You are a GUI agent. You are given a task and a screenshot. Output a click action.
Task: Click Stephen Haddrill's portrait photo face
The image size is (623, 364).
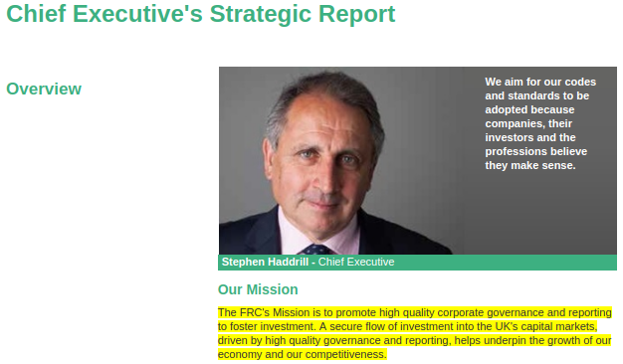click(323, 157)
